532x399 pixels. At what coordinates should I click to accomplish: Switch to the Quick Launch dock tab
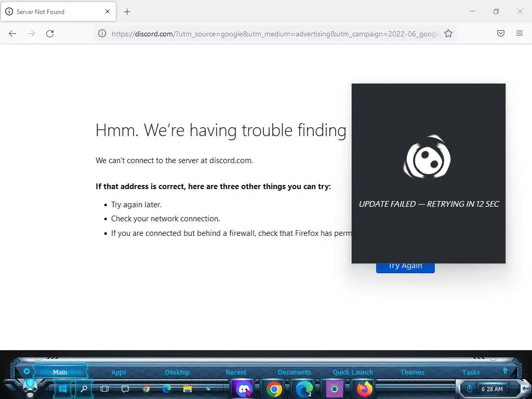353,372
